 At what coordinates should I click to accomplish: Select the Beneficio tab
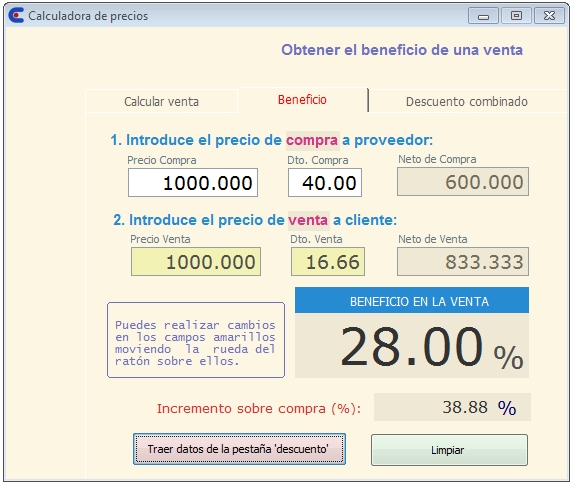302,100
